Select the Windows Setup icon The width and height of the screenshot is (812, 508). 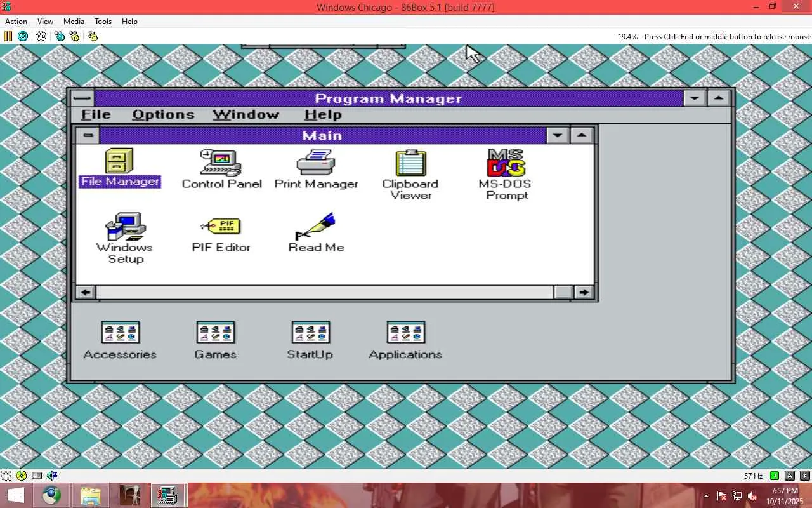(125, 238)
